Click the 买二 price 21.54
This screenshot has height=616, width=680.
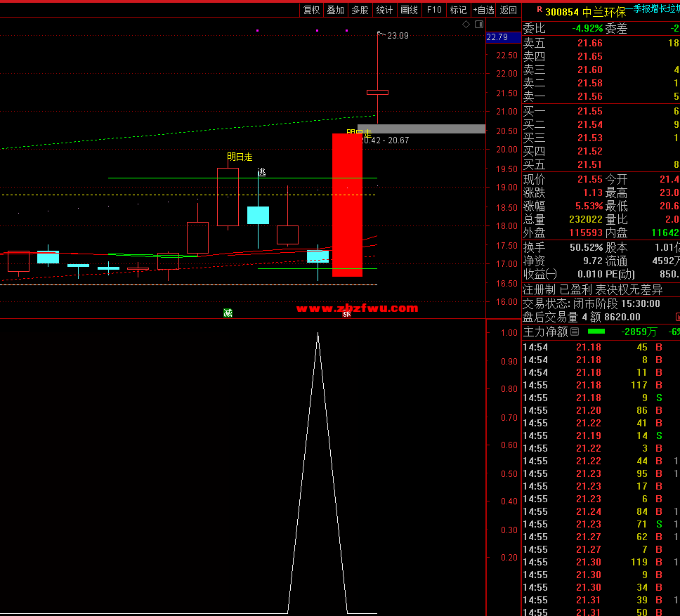click(590, 125)
